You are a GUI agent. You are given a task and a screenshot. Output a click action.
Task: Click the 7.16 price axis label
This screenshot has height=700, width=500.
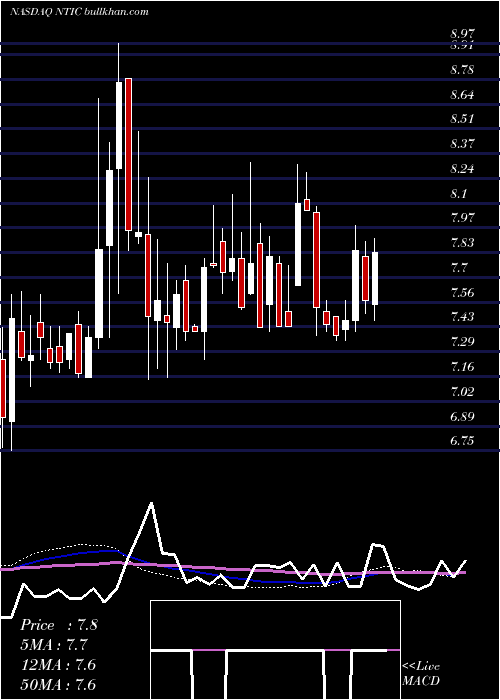point(462,367)
